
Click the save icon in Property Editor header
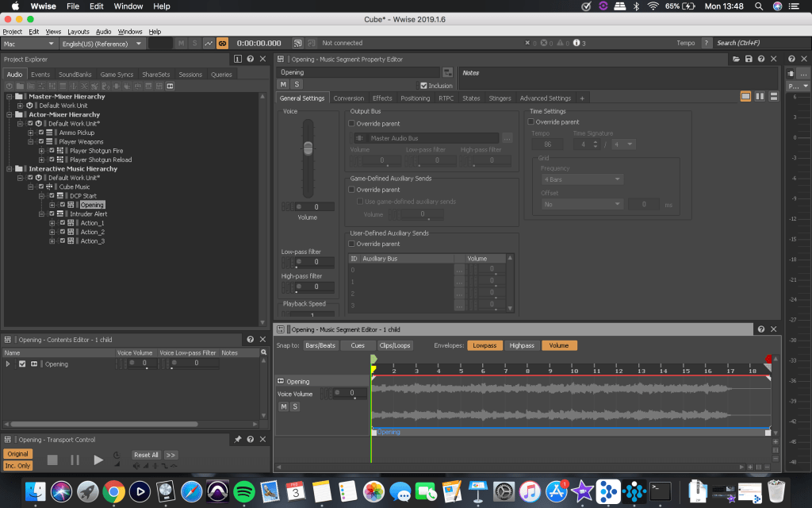pyautogui.click(x=749, y=59)
